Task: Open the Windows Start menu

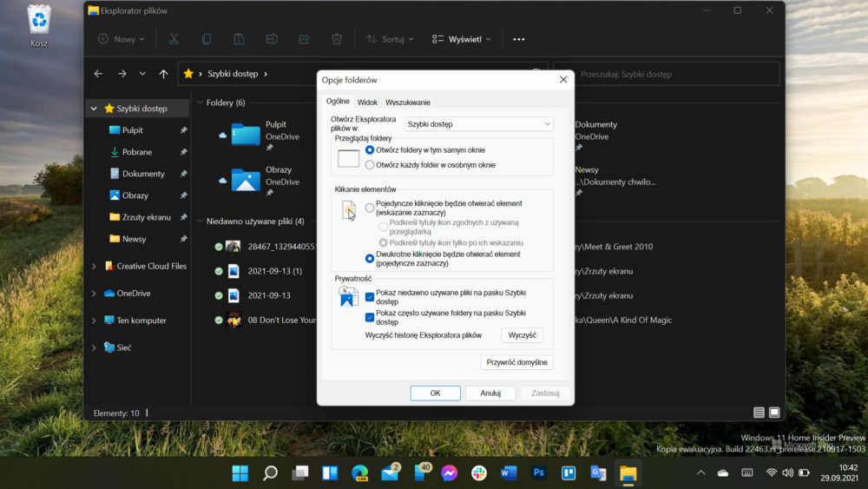Action: point(240,473)
